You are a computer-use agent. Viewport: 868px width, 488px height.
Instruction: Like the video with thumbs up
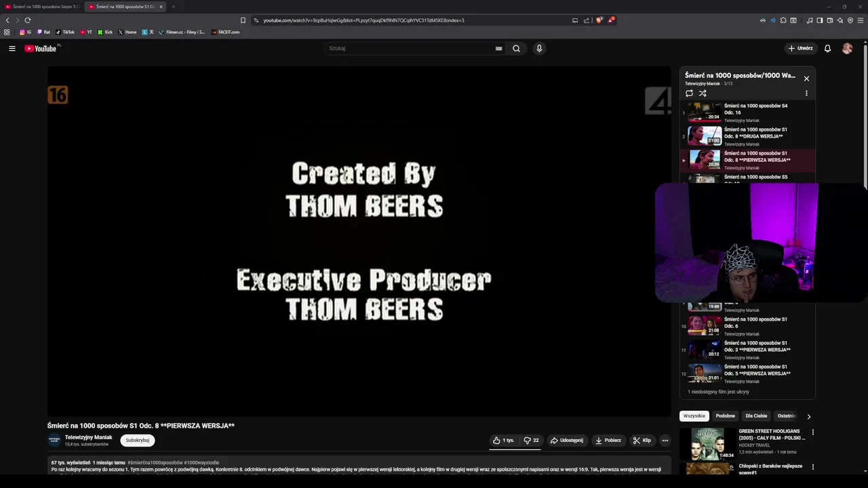(503, 441)
